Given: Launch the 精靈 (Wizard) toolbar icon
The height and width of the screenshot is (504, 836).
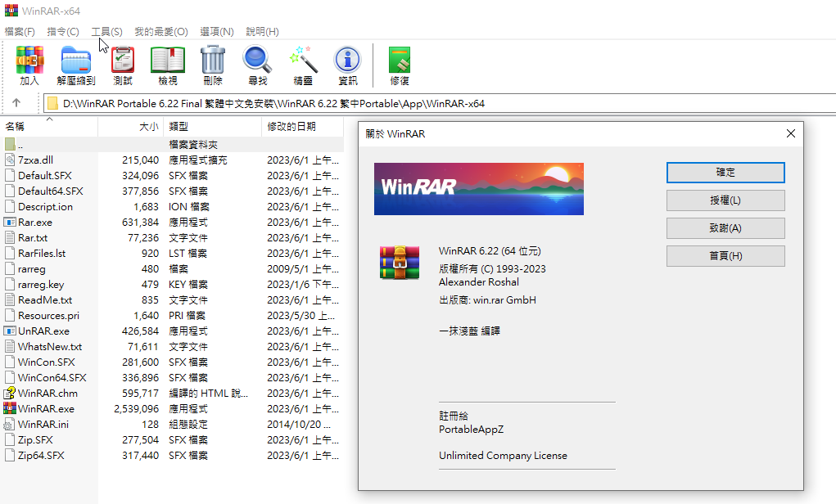Looking at the screenshot, I should click(302, 65).
